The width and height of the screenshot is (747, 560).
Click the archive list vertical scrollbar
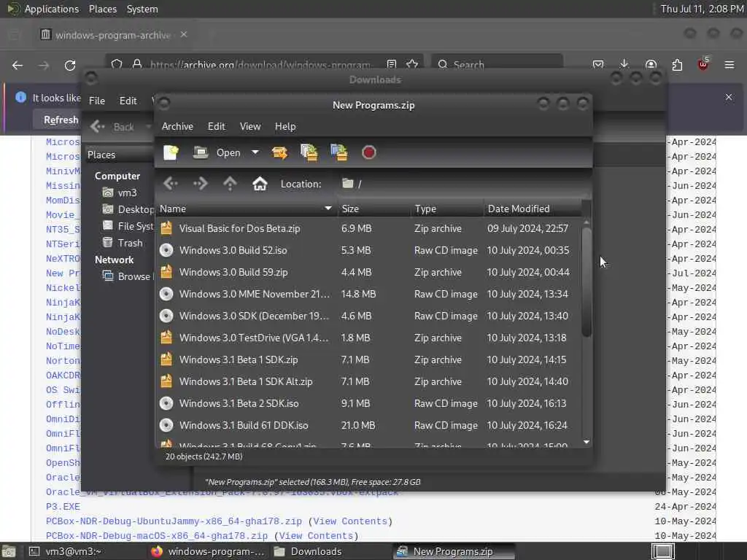point(587,282)
